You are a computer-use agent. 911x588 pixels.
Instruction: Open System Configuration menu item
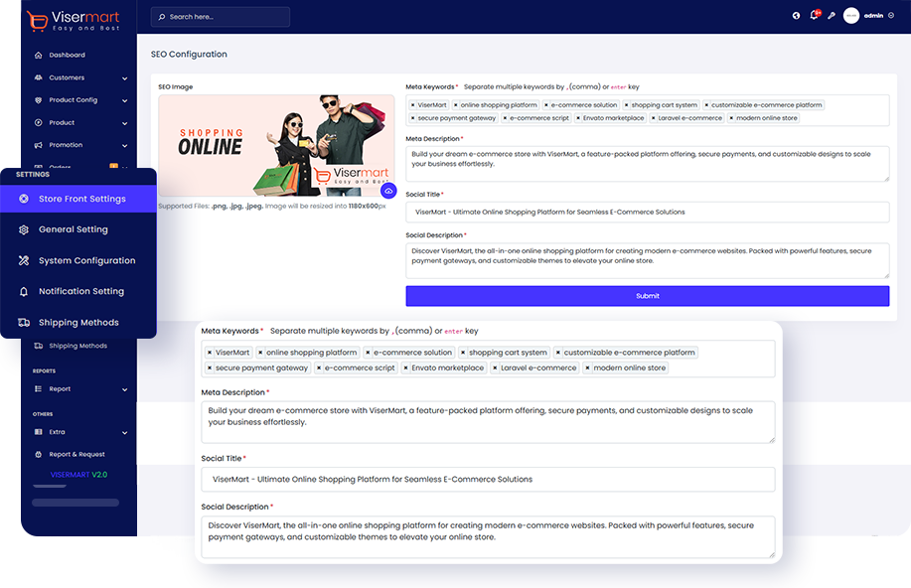click(x=78, y=260)
